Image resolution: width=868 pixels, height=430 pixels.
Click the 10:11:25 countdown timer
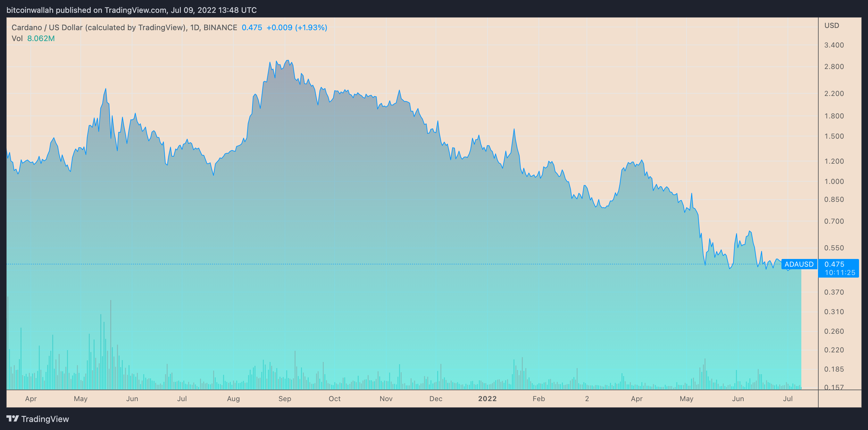(840, 272)
